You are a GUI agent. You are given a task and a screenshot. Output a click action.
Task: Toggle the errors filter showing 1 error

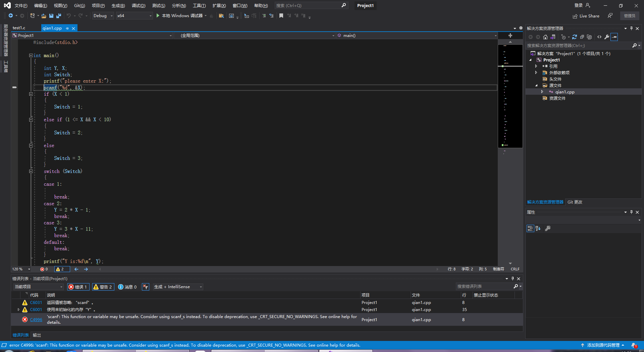pos(78,287)
